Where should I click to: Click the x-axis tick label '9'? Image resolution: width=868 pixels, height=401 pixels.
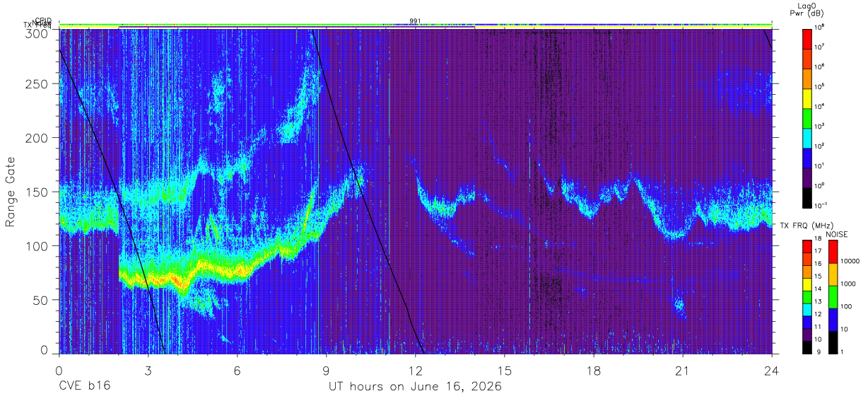(326, 370)
